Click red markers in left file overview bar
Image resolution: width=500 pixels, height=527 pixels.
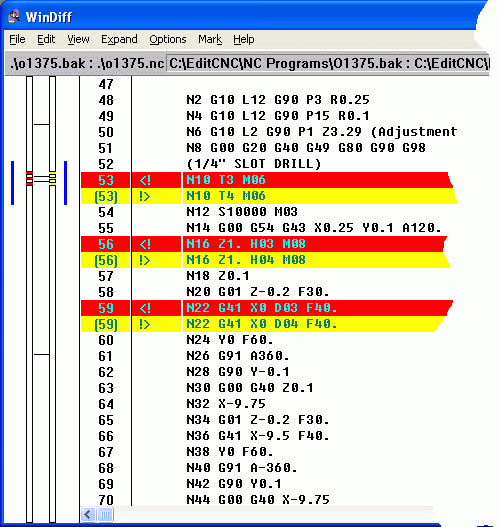click(30, 178)
